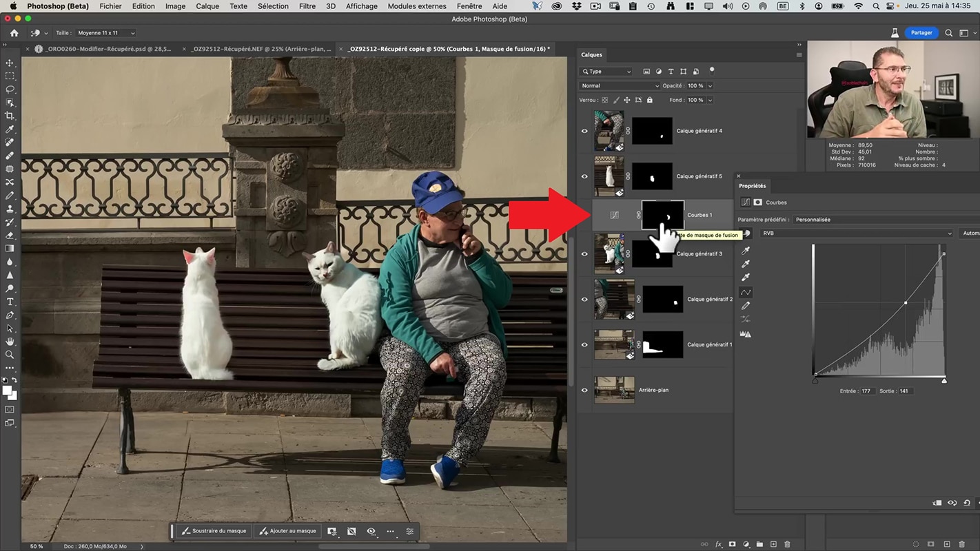This screenshot has height=551, width=980.
Task: Click the Auto button in Courbes
Action: [970, 233]
